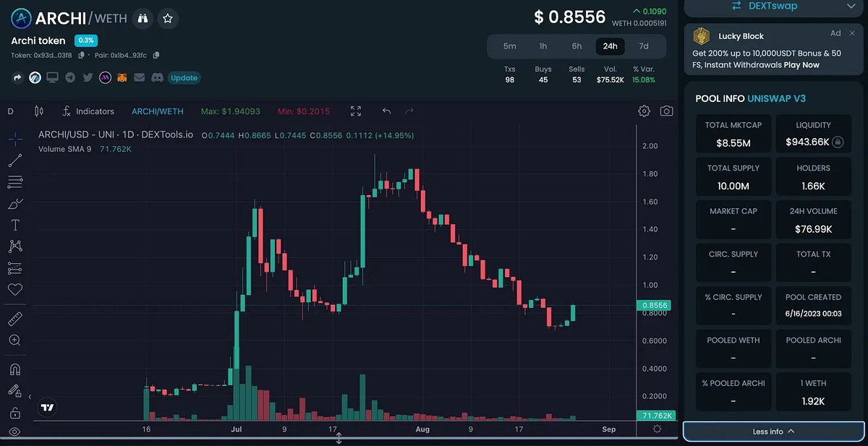Open the heart favorites icons tool
Image resolution: width=868 pixels, height=446 pixels.
pyautogui.click(x=15, y=289)
